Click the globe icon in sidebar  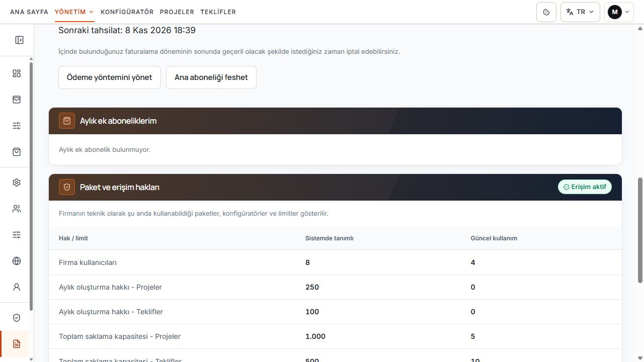[17, 261]
